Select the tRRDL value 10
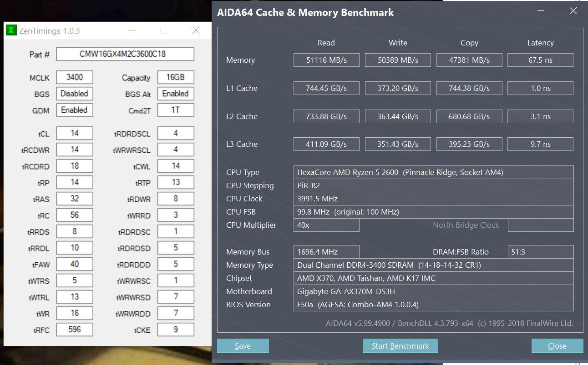The image size is (588, 365). coord(75,248)
